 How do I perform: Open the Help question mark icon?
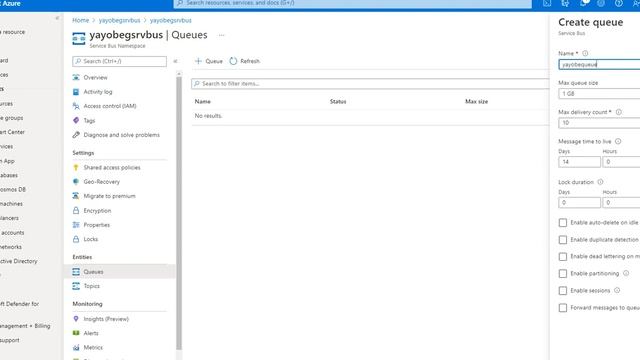[619, 3]
